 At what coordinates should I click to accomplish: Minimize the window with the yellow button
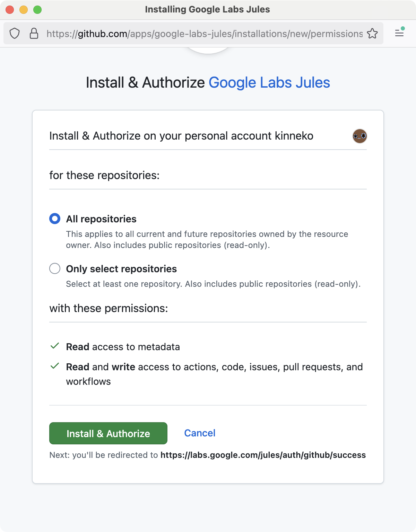pyautogui.click(x=24, y=10)
